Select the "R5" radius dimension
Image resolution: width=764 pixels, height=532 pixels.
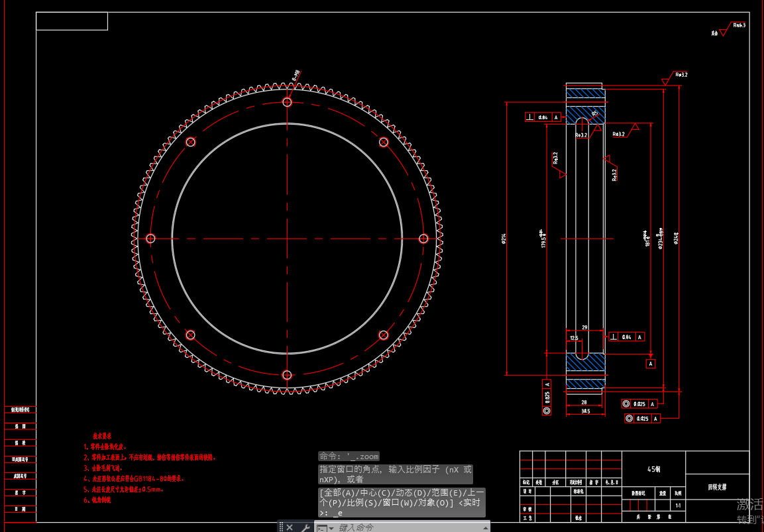(x=595, y=113)
